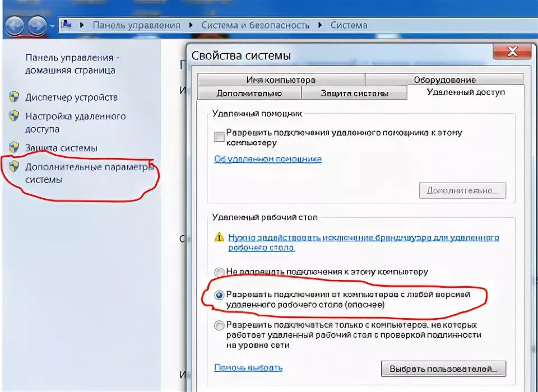Switch to 'Имя компьютера' tab

[x=281, y=80]
